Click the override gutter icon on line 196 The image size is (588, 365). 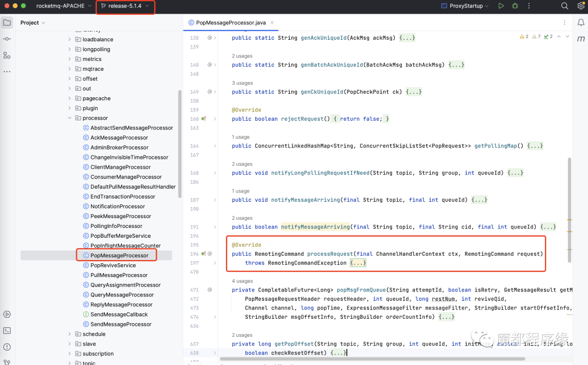pos(204,253)
